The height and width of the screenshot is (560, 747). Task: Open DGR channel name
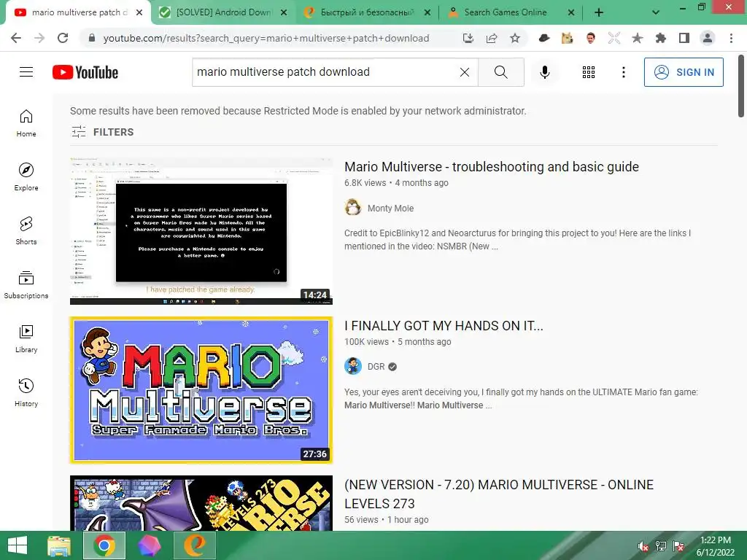pos(376,367)
